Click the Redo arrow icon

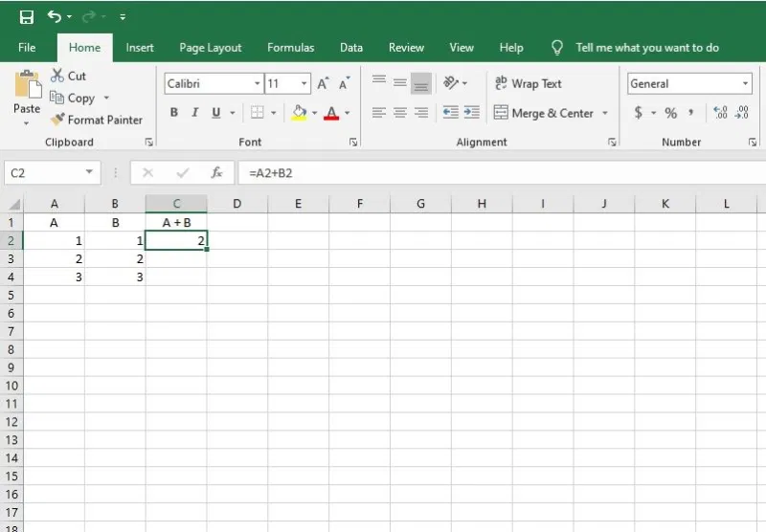point(89,17)
